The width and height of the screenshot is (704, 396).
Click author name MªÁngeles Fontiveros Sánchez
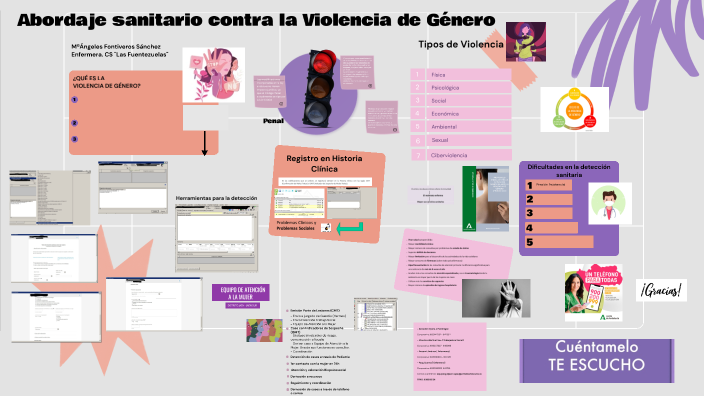point(116,46)
